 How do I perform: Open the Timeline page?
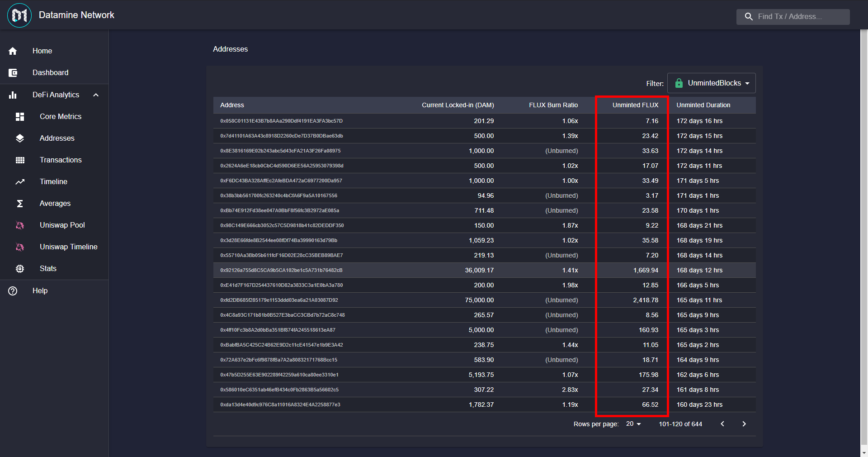pyautogui.click(x=54, y=182)
